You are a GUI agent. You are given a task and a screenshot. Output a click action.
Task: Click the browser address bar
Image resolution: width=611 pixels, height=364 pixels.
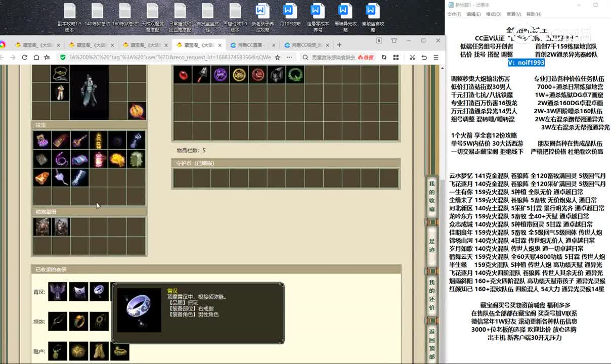pos(169,58)
